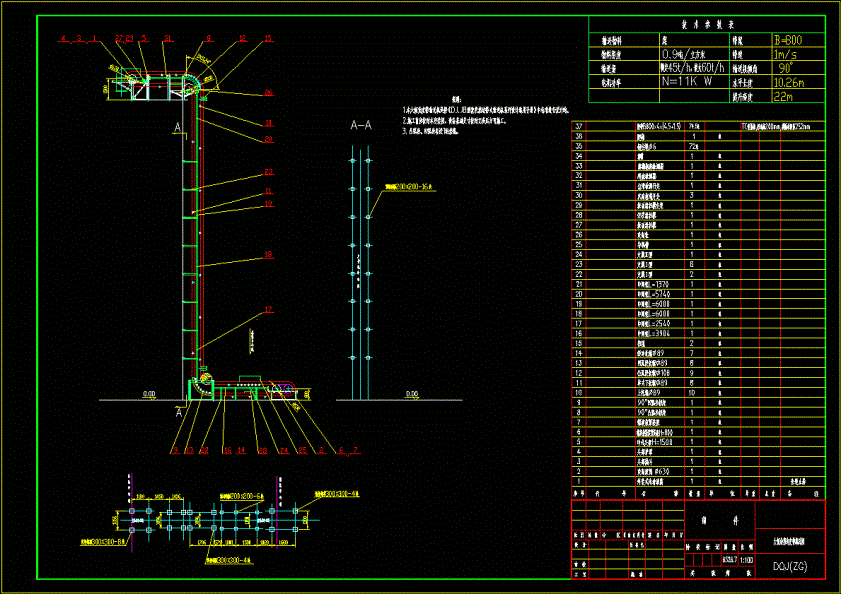This screenshot has width=841, height=594.
Task: Click red callout 7 below conveyor tail
Action: [x=355, y=450]
